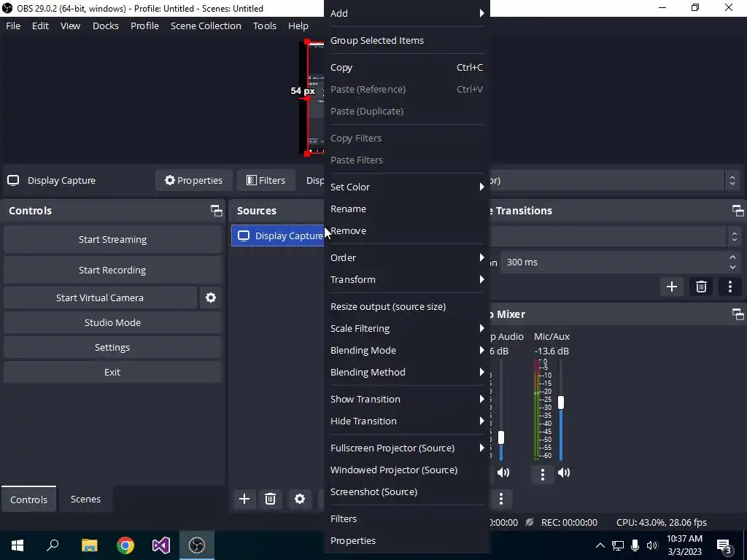This screenshot has width=747, height=560.
Task: Pop out the Audio Mixer dock
Action: tap(738, 314)
